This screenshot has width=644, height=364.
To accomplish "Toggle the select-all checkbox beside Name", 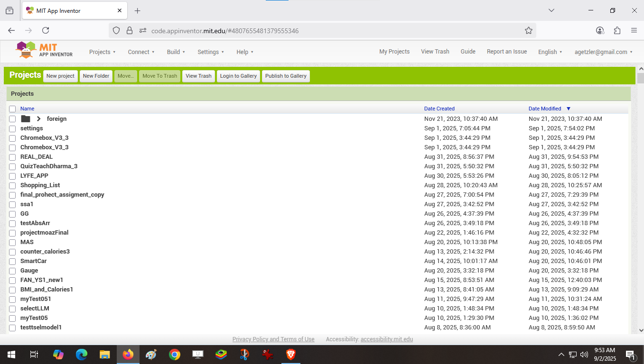I will point(12,109).
